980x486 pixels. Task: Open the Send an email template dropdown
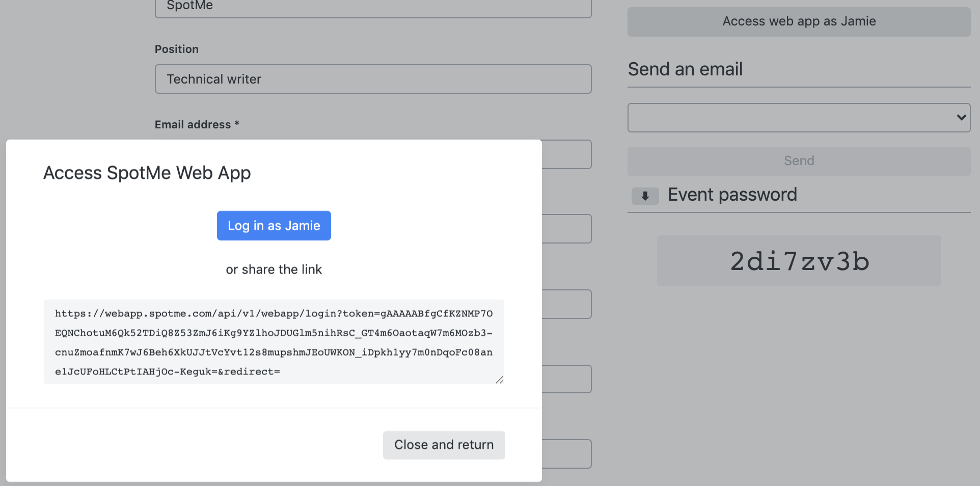(799, 118)
